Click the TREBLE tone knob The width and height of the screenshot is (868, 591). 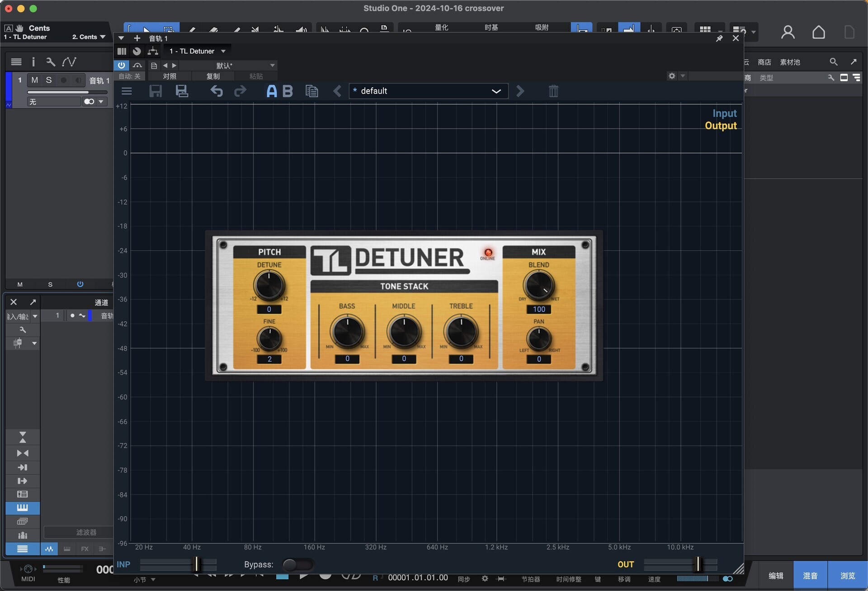tap(461, 332)
